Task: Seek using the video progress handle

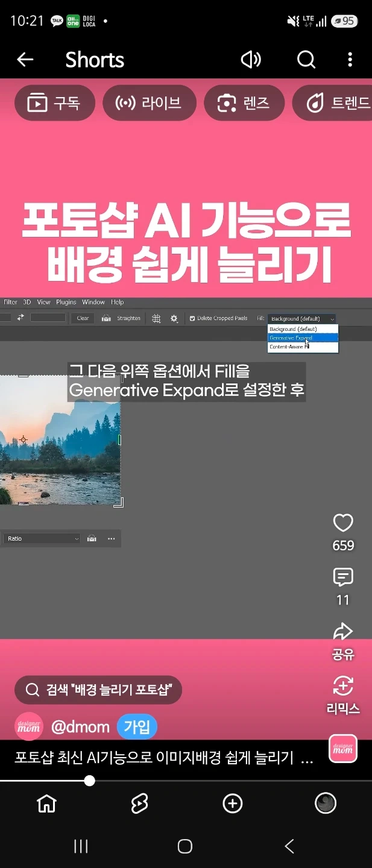Action: [90, 781]
